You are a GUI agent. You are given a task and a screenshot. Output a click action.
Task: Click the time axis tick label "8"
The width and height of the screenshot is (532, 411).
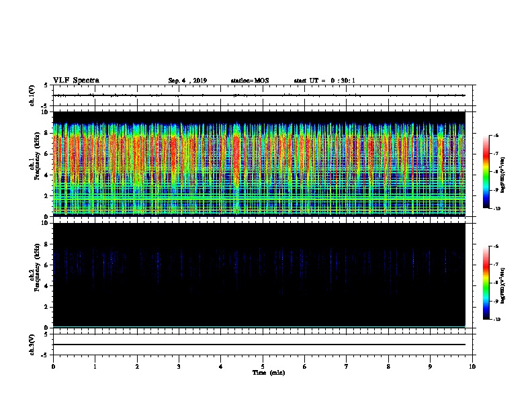pyautogui.click(x=388, y=367)
